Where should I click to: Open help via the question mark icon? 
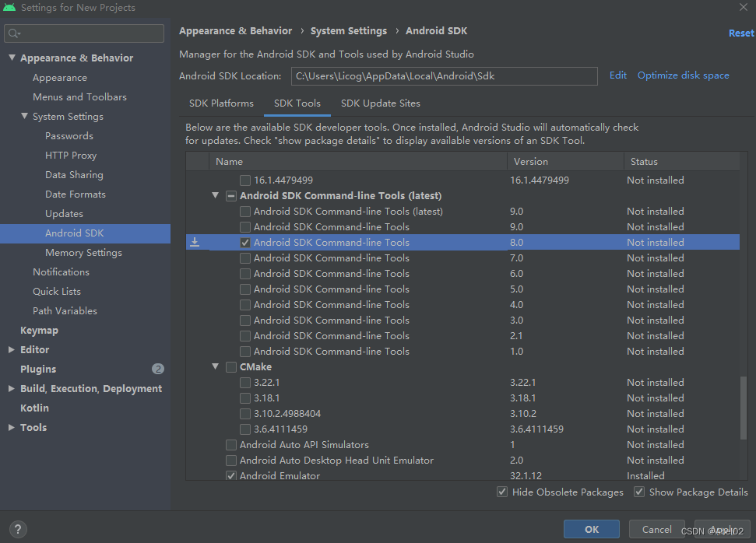coord(17,529)
